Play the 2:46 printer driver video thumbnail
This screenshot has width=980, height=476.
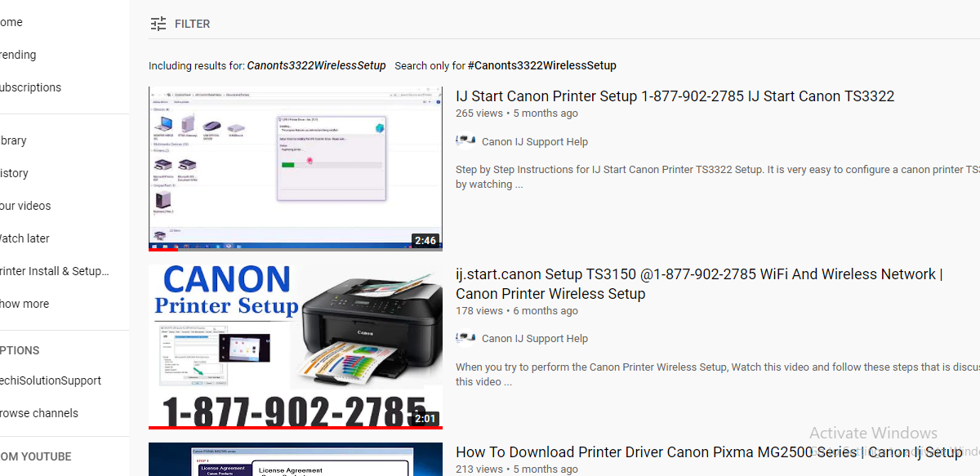296,168
